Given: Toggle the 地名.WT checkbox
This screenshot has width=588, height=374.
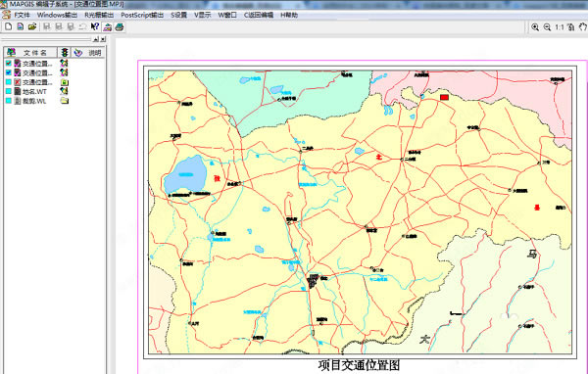Looking at the screenshot, I should 9,91.
